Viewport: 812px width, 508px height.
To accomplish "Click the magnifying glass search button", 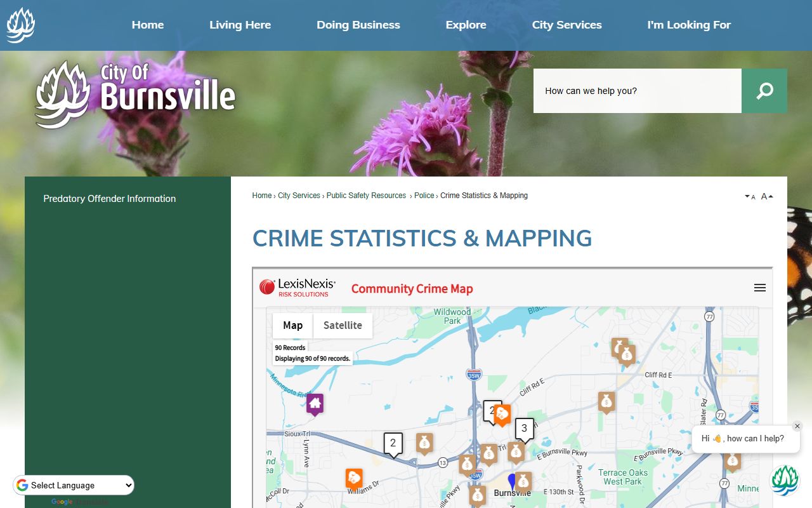I will click(x=764, y=91).
